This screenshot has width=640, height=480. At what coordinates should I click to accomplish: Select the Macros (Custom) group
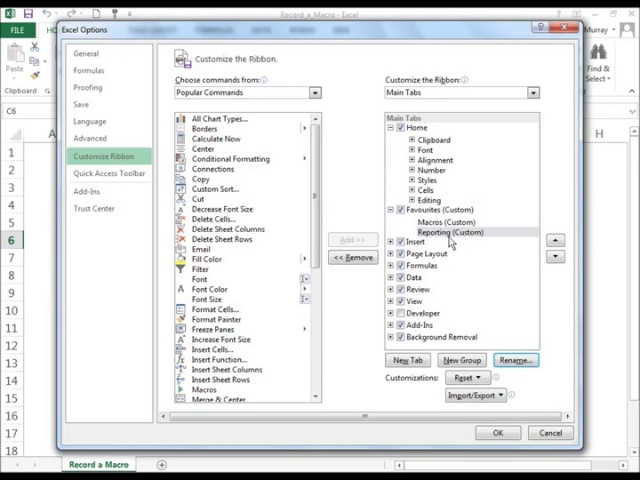coord(447,222)
